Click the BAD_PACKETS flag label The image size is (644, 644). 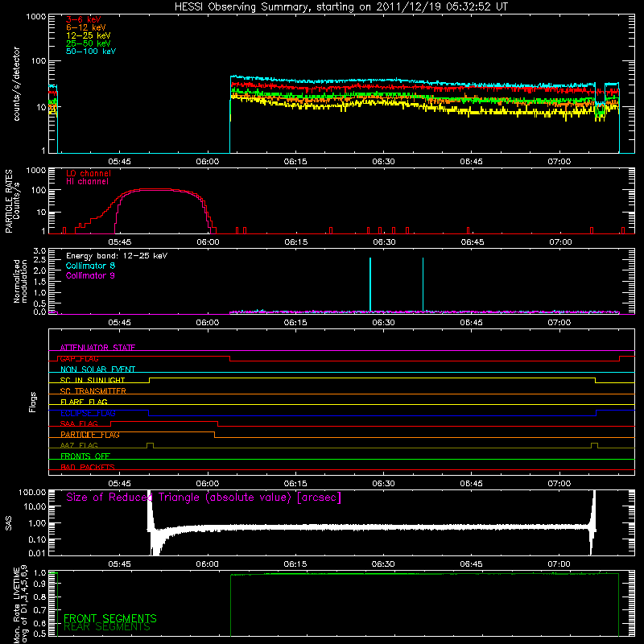point(88,467)
